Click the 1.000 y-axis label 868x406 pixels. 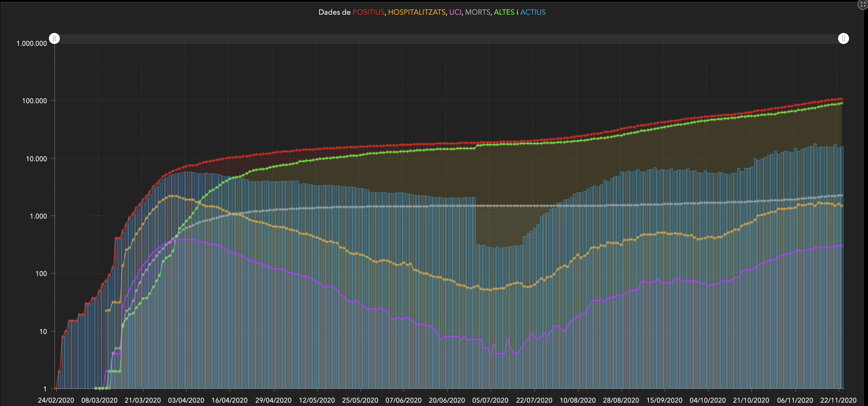click(38, 216)
